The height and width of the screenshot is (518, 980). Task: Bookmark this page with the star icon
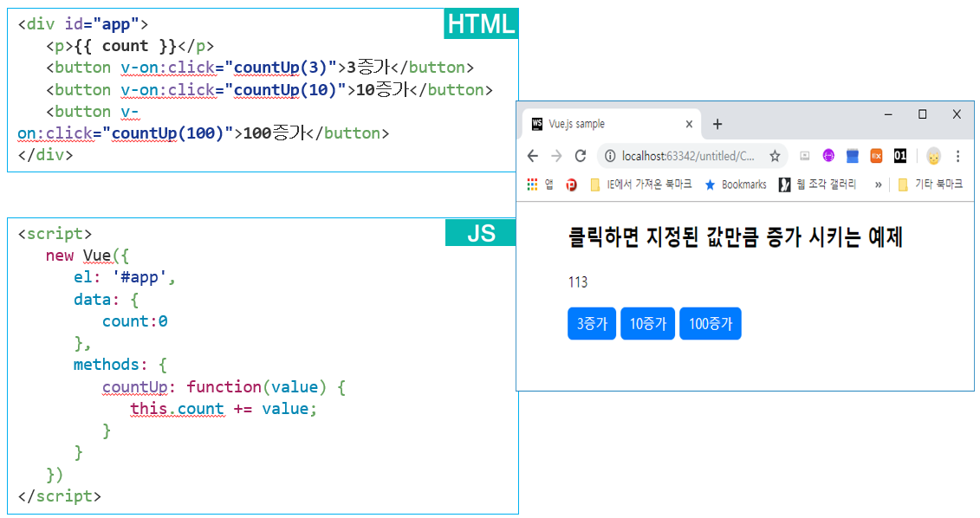click(775, 156)
